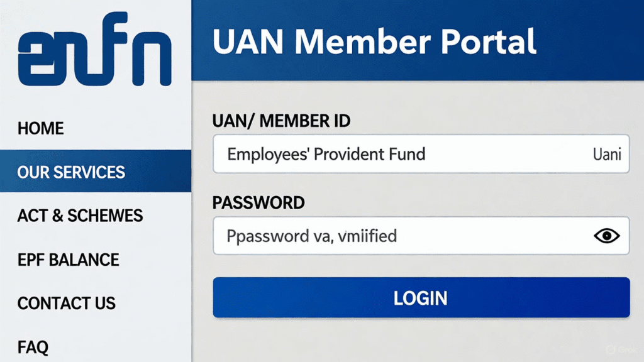Click the 'Uani' label in the ID field

[x=607, y=153]
